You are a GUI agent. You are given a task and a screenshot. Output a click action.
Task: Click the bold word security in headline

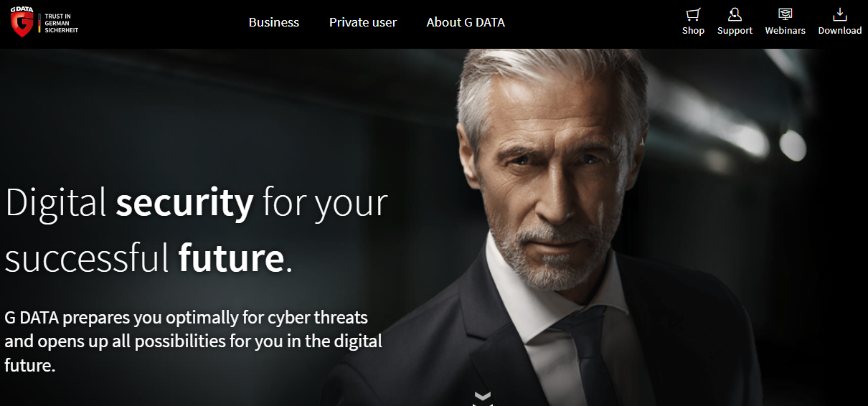185,203
